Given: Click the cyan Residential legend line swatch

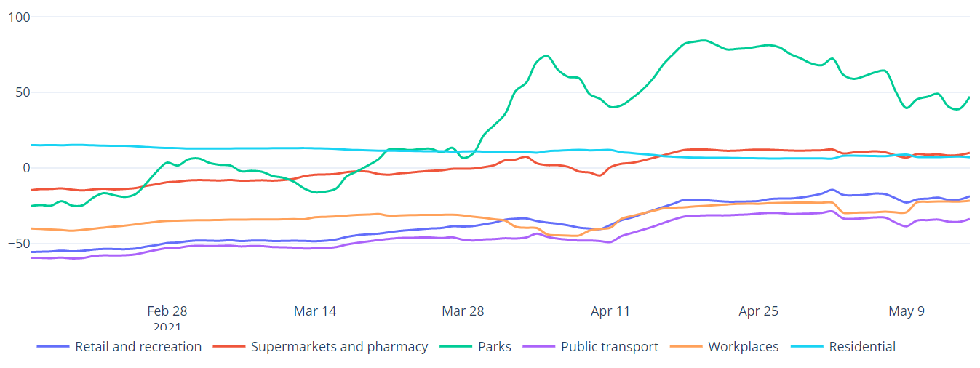Looking at the screenshot, I should coord(808,347).
